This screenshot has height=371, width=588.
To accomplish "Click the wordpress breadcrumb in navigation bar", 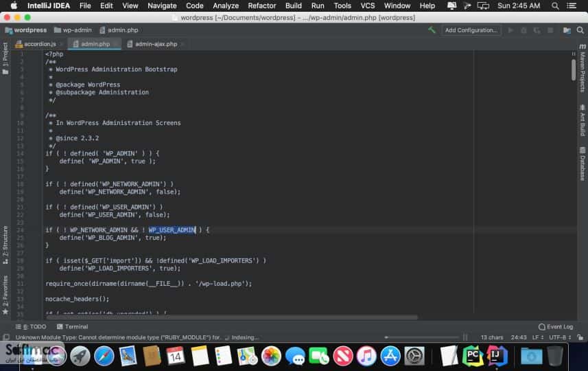I will click(x=26, y=30).
